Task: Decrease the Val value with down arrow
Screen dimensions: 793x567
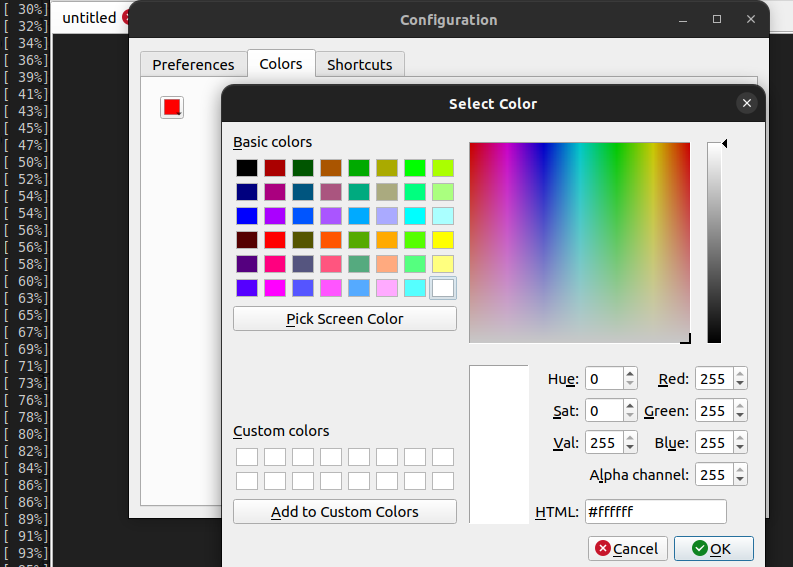Action: [630, 447]
